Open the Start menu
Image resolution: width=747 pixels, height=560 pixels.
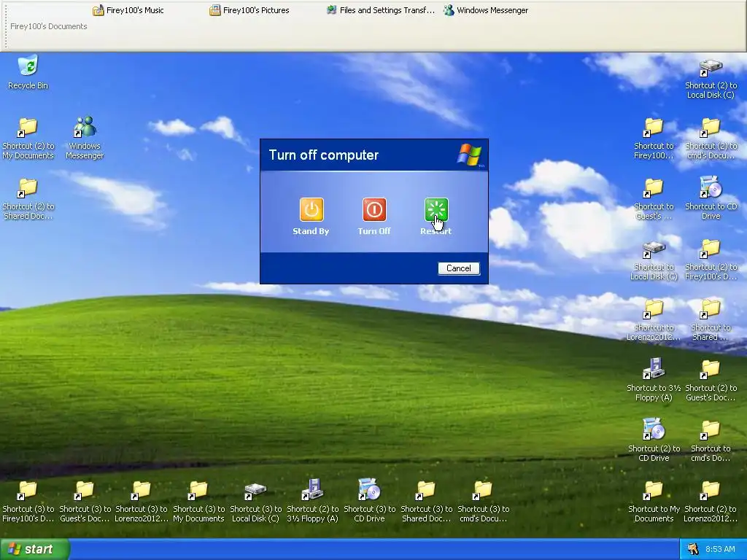click(x=34, y=550)
